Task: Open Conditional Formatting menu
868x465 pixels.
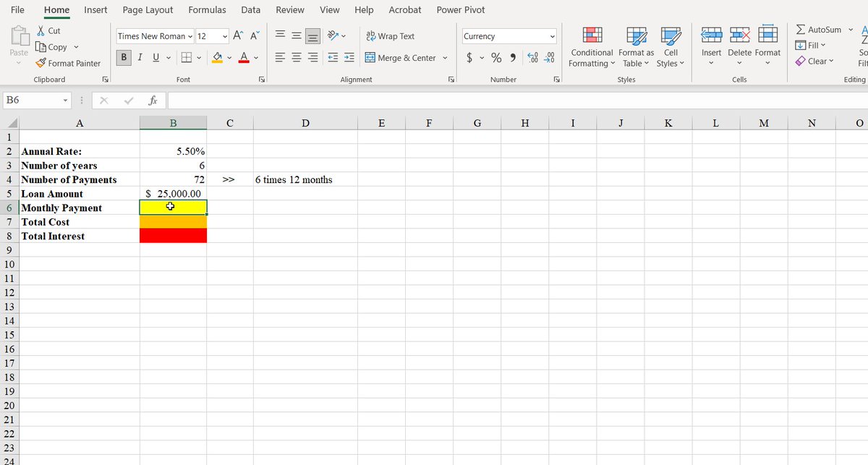Action: pyautogui.click(x=592, y=47)
